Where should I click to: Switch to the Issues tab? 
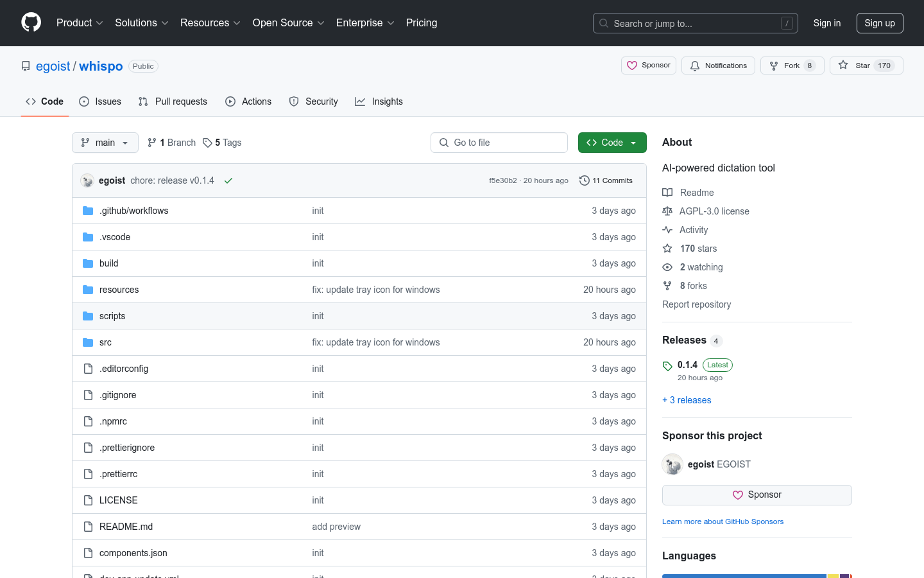tap(100, 101)
